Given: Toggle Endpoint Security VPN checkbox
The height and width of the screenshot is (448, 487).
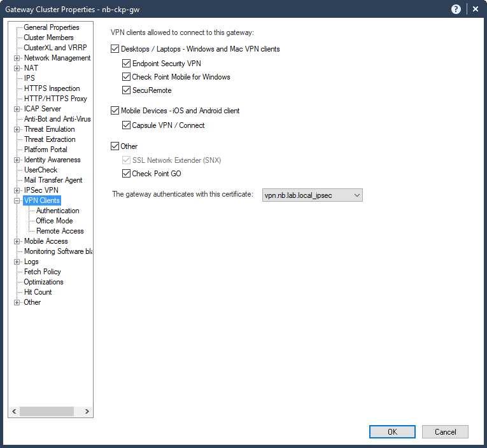Looking at the screenshot, I should point(126,64).
